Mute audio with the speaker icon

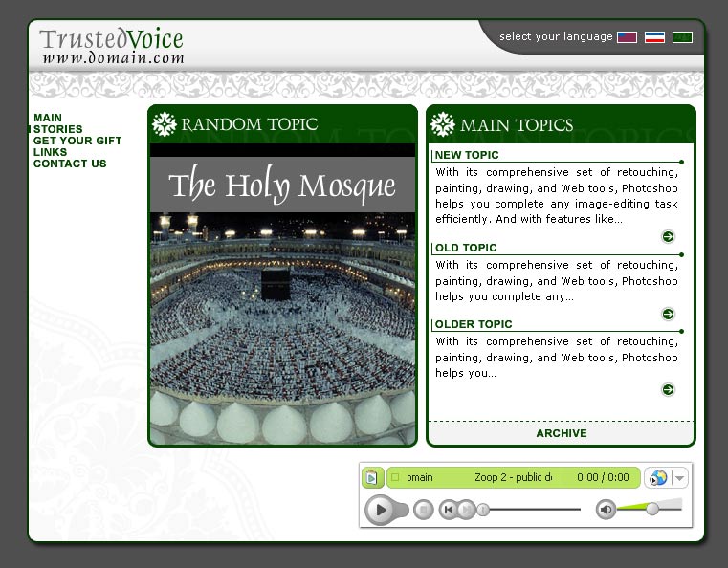(606, 510)
